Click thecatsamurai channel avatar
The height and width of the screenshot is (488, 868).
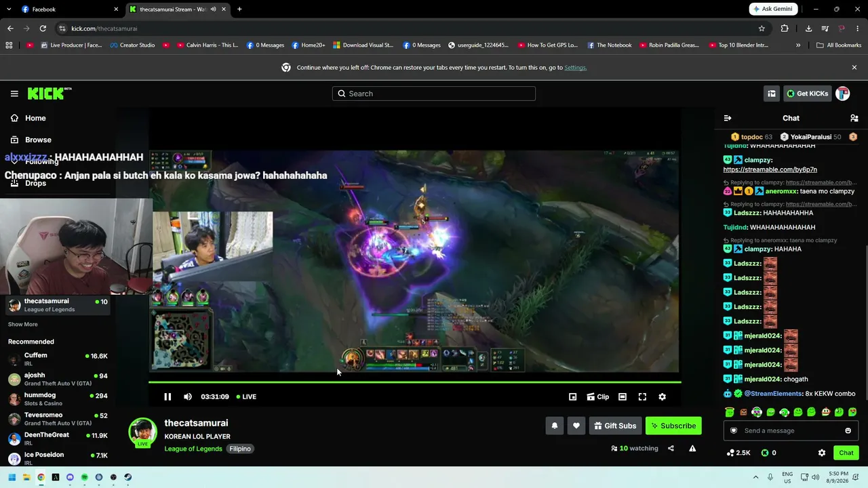tap(143, 432)
